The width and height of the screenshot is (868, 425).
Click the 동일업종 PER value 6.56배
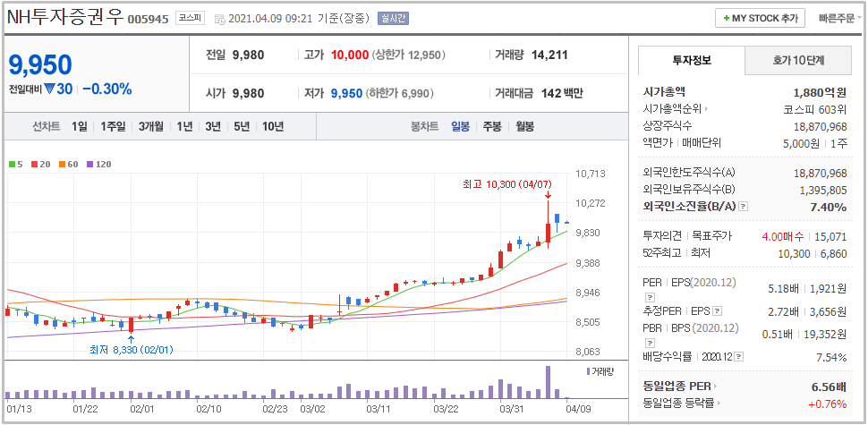pyautogui.click(x=830, y=386)
